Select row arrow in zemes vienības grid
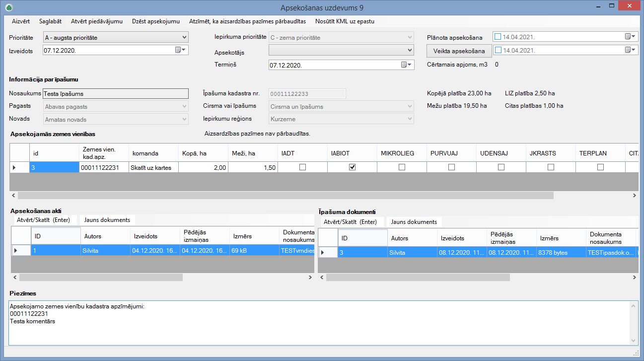Viewport: 644px width, 361px height. pos(14,168)
